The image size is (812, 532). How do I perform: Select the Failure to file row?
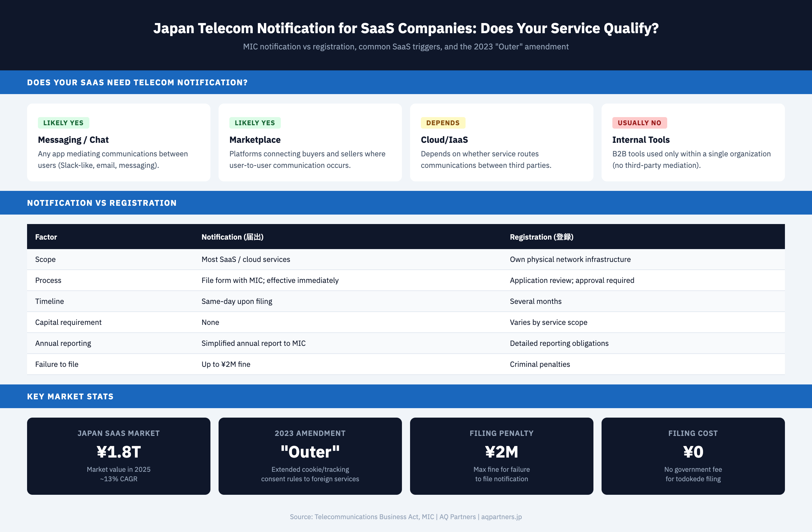406,364
